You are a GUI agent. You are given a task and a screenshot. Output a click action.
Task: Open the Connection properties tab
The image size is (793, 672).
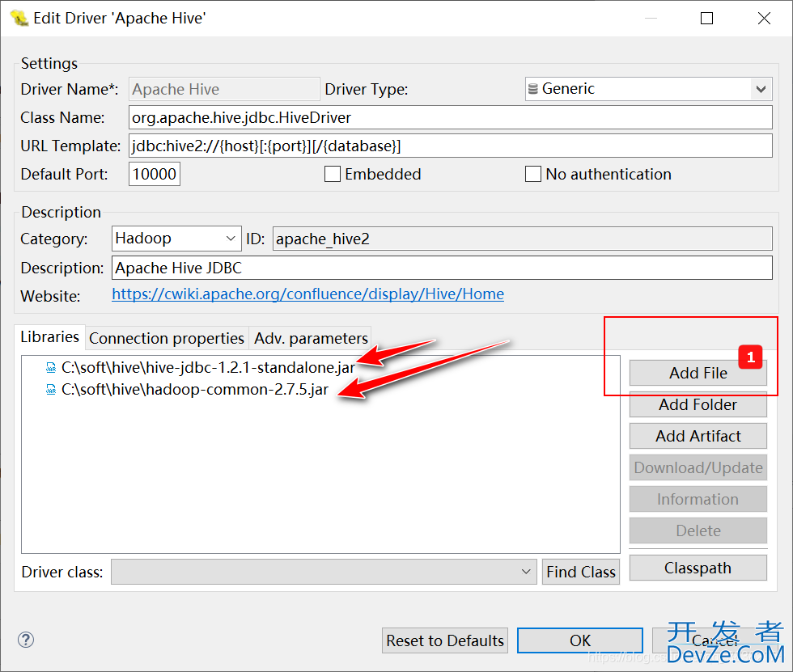167,338
